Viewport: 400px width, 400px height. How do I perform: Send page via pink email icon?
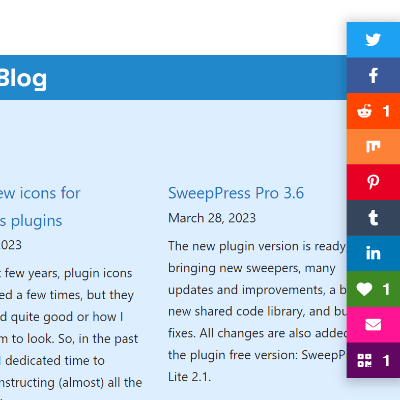click(373, 325)
